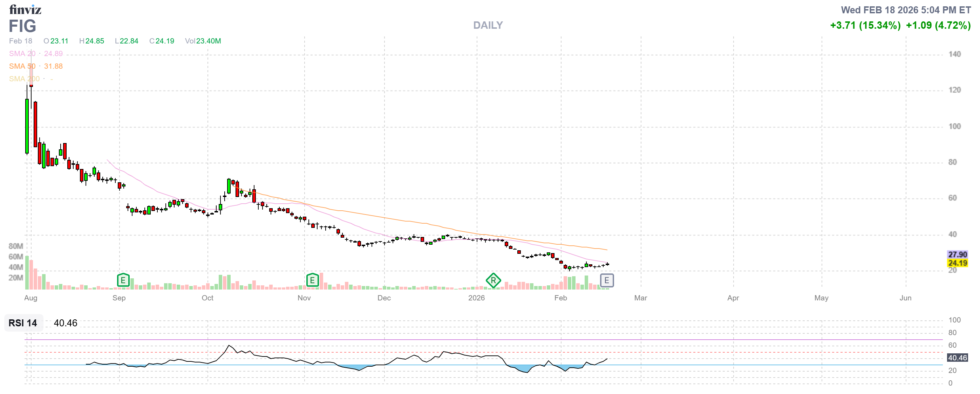Click the dark 40.46 RSI badge
This screenshot has width=980, height=394.
(x=957, y=358)
